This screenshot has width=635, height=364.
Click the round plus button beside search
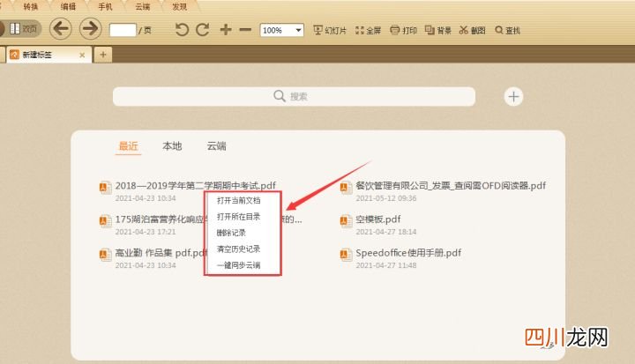(513, 97)
